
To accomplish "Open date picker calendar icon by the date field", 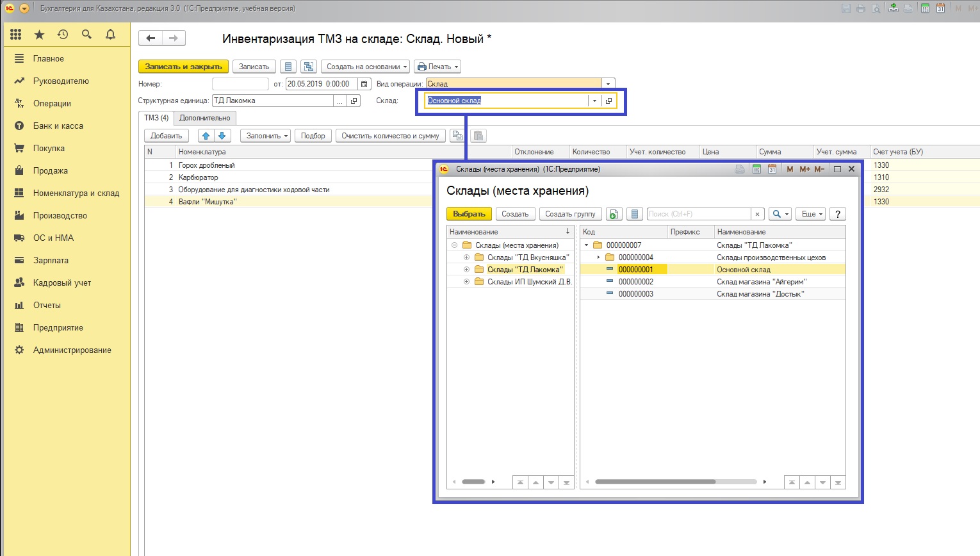I will (x=364, y=84).
